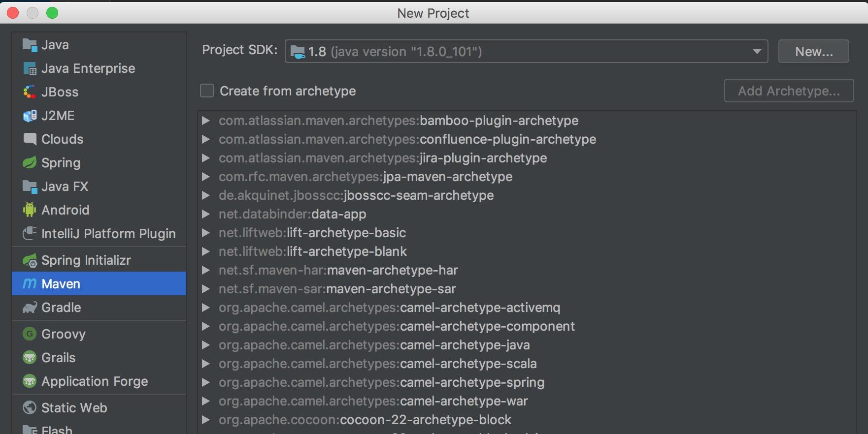Click the Java FX icon

30,186
